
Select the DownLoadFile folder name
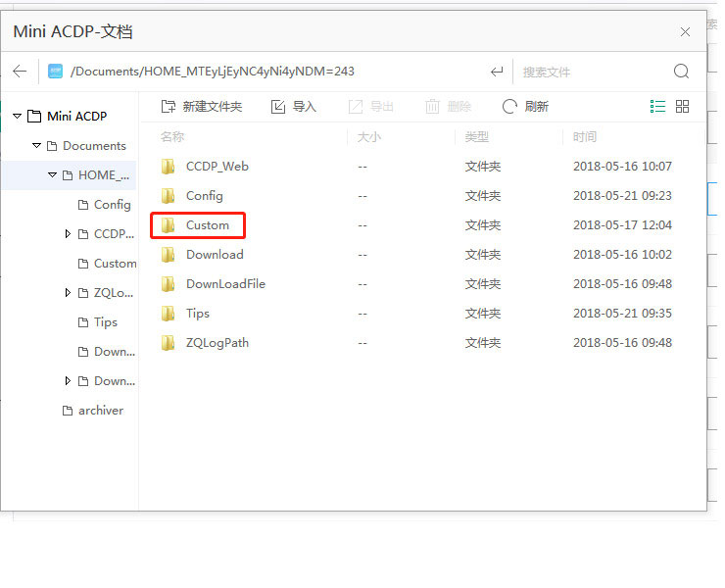click(x=225, y=284)
